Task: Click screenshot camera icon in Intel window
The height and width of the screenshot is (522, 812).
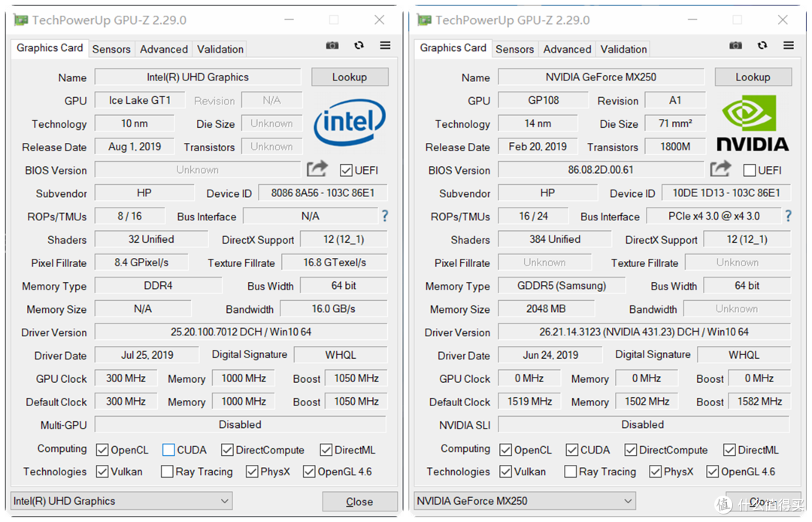Action: [332, 46]
